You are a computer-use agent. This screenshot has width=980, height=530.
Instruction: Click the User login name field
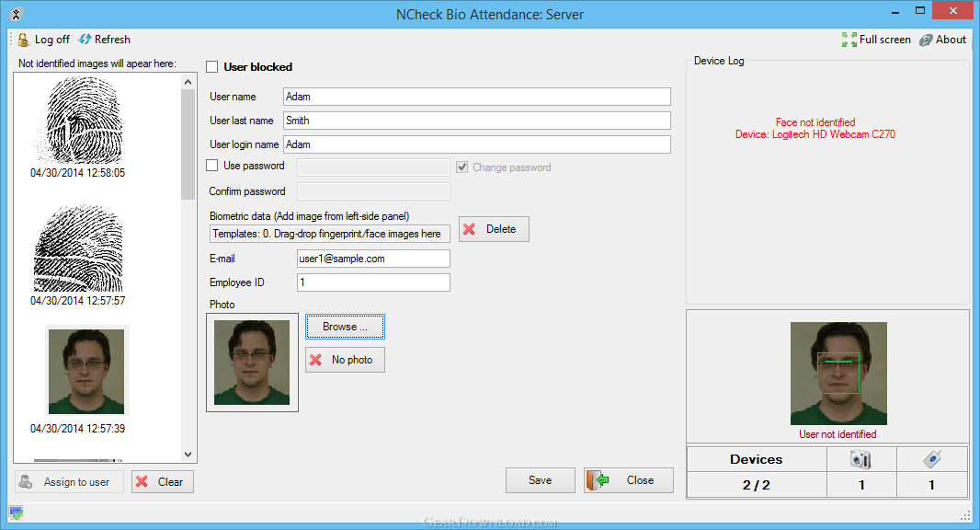[x=477, y=144]
